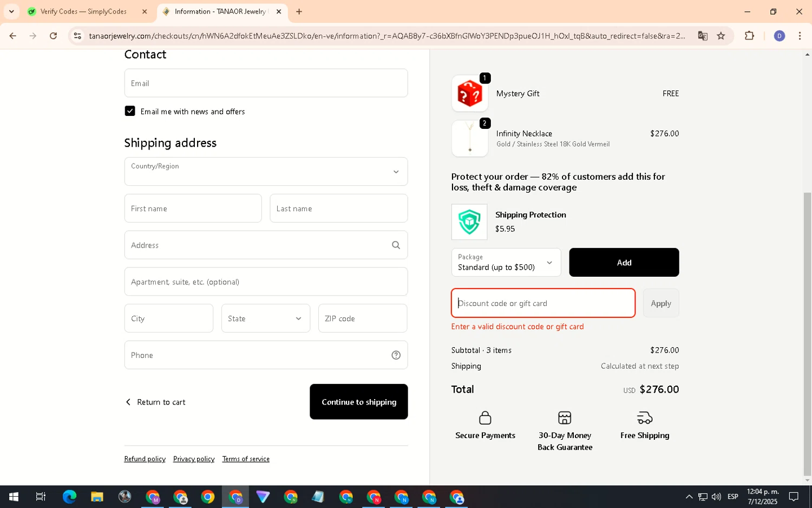Open the Windows Start menu

point(14,497)
